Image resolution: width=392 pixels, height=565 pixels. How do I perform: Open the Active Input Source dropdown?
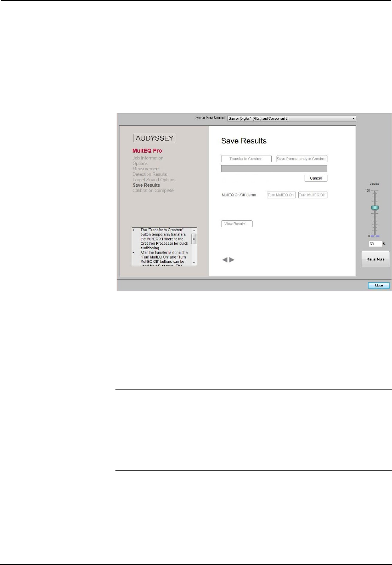point(291,119)
